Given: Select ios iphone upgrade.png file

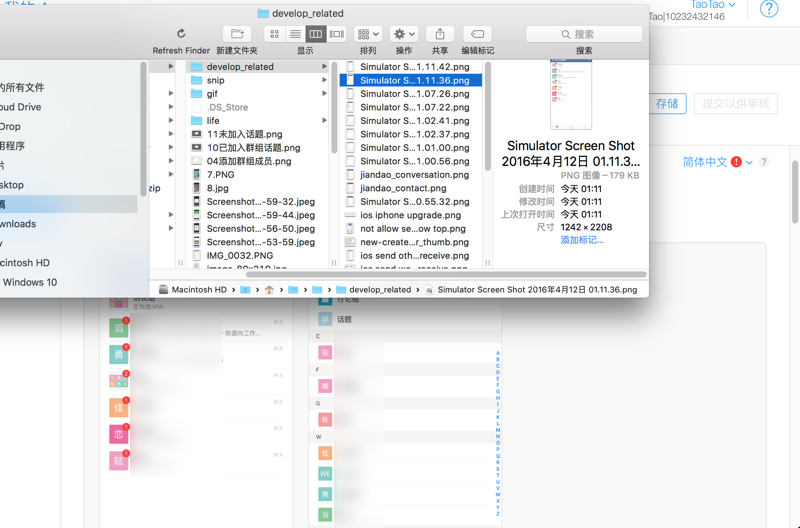Looking at the screenshot, I should point(411,215).
